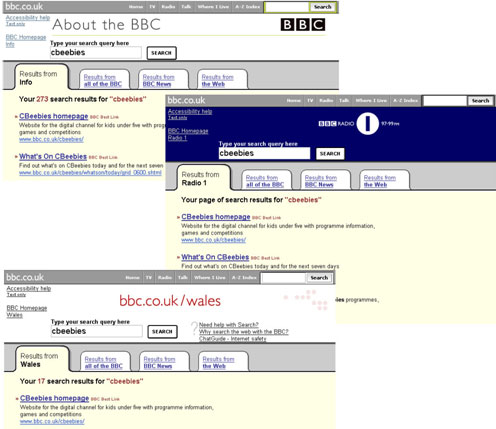Select Results from Wales tab
Image resolution: width=496 pixels, height=429 pixels.
[43, 360]
